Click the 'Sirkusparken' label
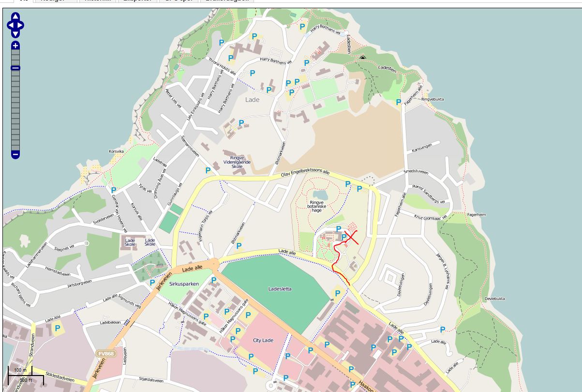The width and height of the screenshot is (582, 392). coord(183,284)
